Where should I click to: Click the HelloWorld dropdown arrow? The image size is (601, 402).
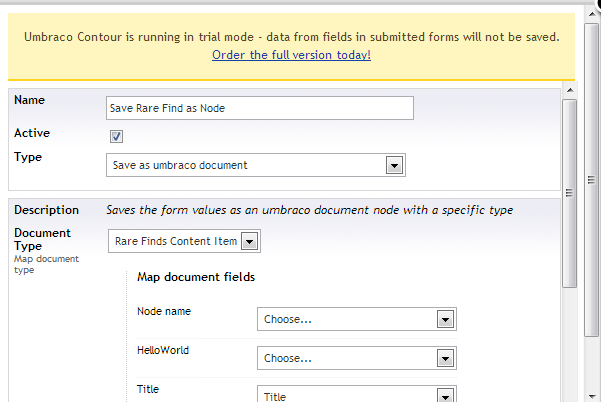click(x=445, y=358)
